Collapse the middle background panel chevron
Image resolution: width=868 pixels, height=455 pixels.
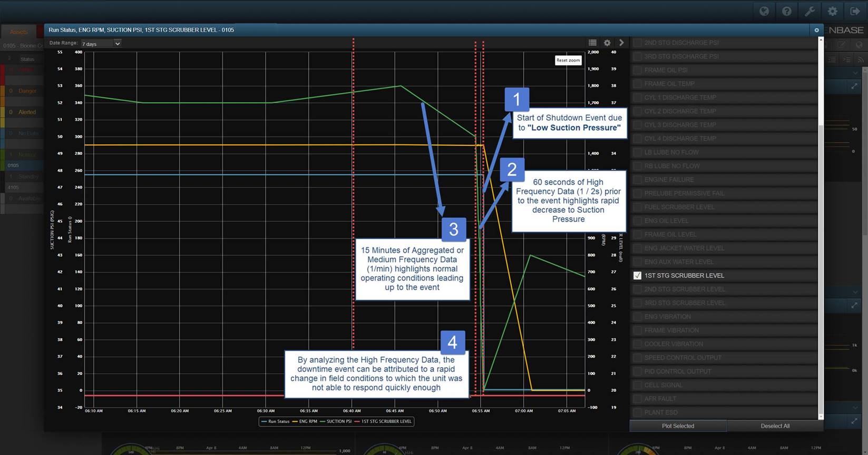pos(855,292)
